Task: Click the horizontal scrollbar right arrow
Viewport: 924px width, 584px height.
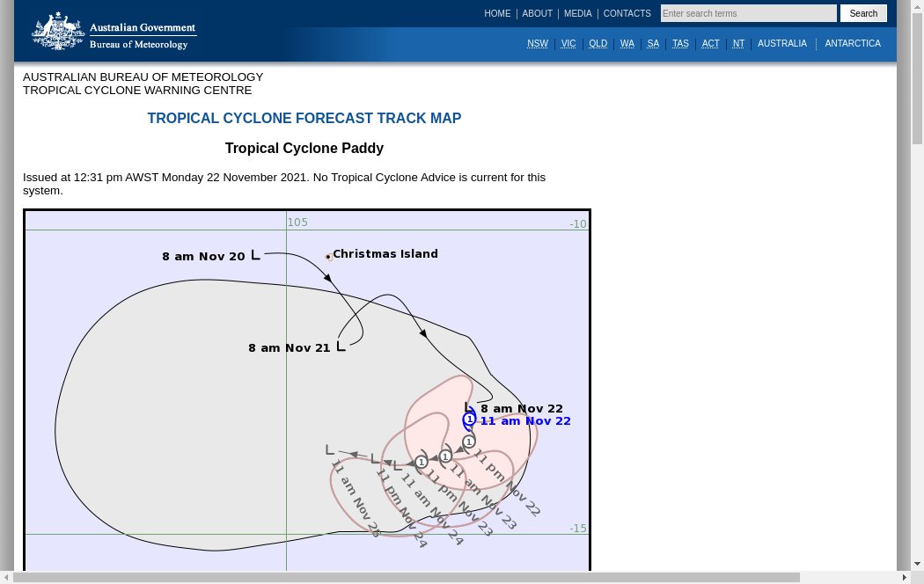Action: pyautogui.click(x=904, y=578)
